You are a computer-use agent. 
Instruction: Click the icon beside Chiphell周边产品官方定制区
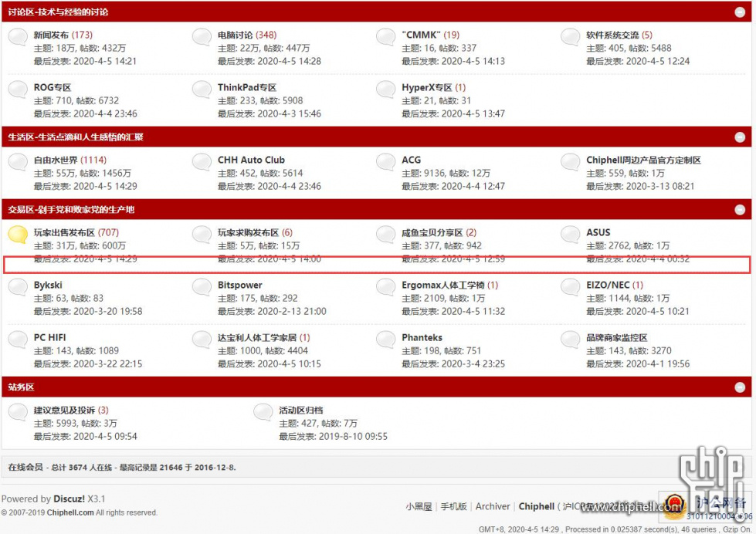pyautogui.click(x=571, y=162)
